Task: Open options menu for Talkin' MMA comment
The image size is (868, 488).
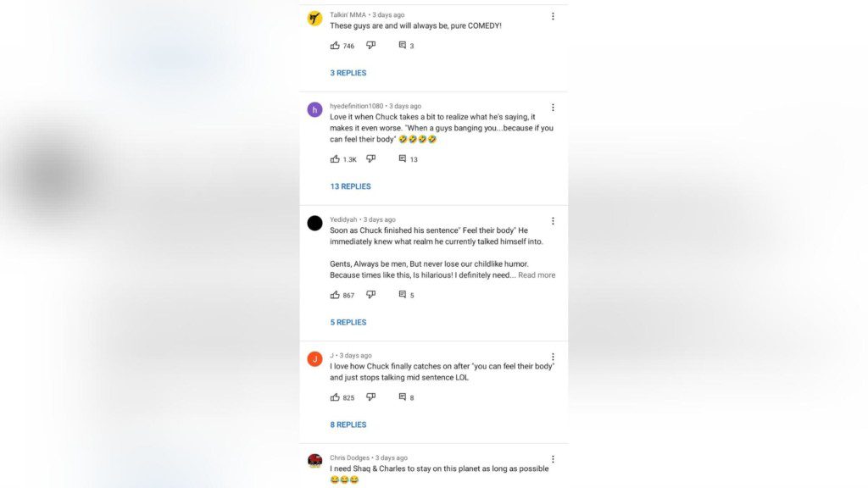Action: click(553, 16)
